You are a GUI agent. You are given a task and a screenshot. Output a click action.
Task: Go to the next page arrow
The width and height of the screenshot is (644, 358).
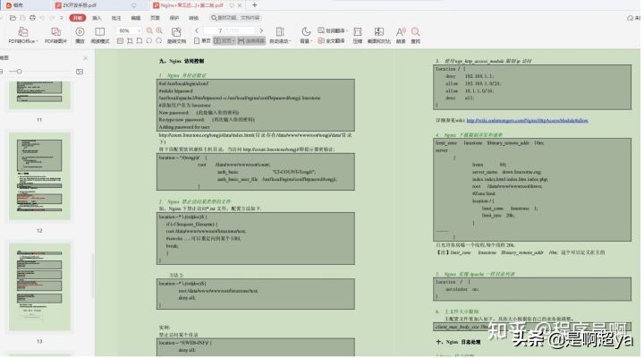coord(261,30)
